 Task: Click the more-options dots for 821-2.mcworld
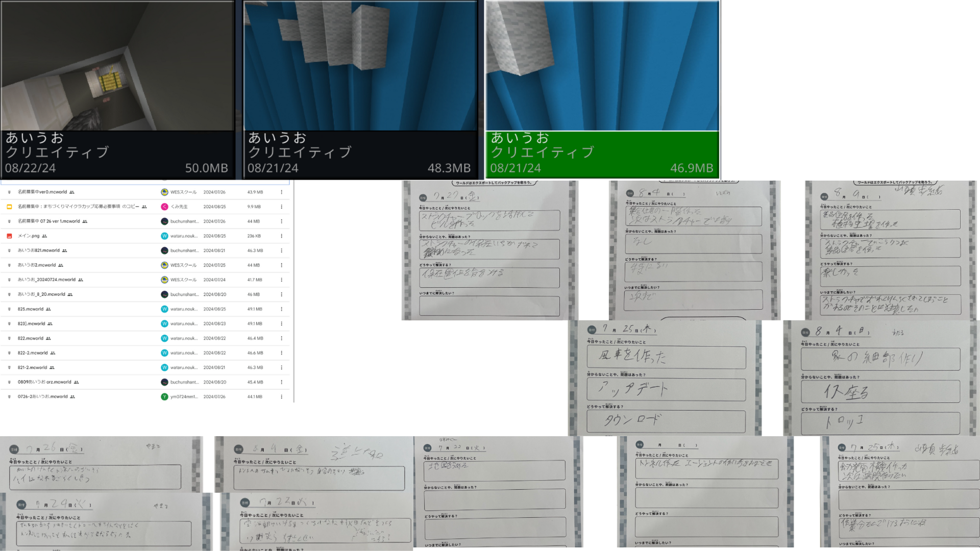[281, 367]
